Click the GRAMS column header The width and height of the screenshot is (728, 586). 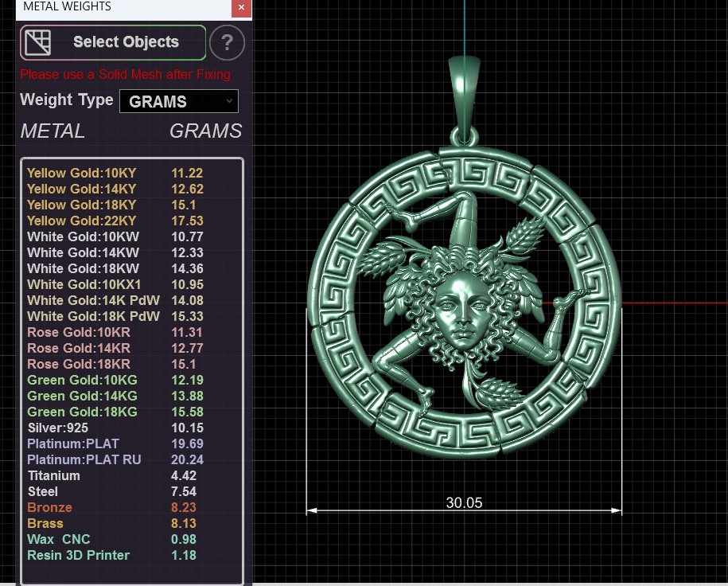click(x=206, y=131)
